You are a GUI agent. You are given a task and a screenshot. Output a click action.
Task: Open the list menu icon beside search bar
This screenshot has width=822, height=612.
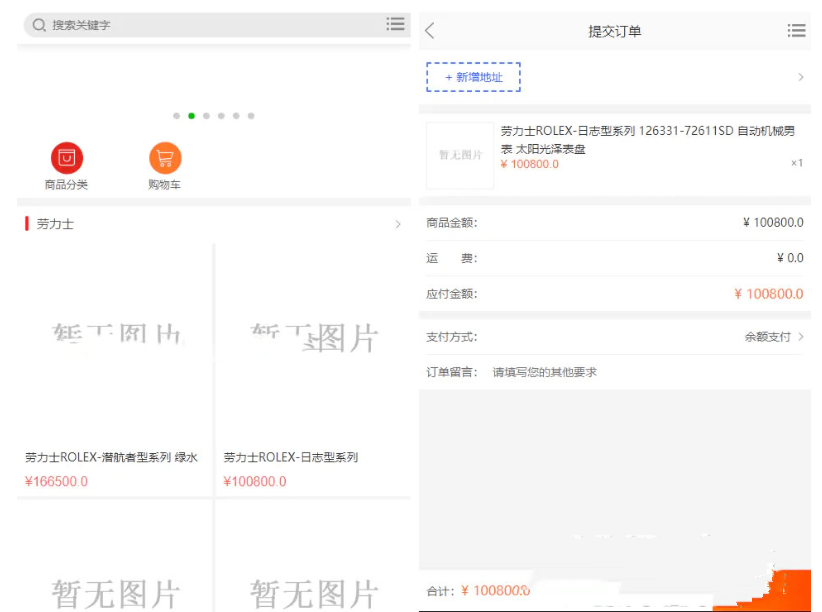click(x=396, y=24)
